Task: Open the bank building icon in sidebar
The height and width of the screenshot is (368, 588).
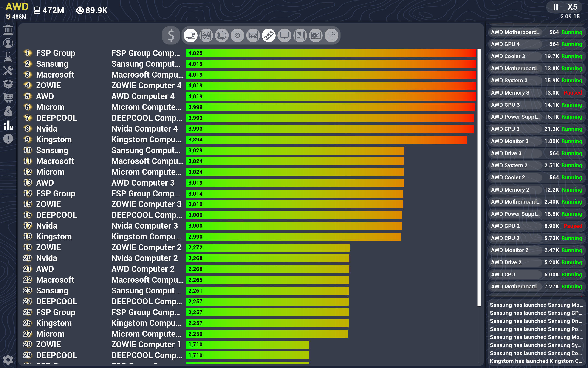Action: (x=8, y=29)
